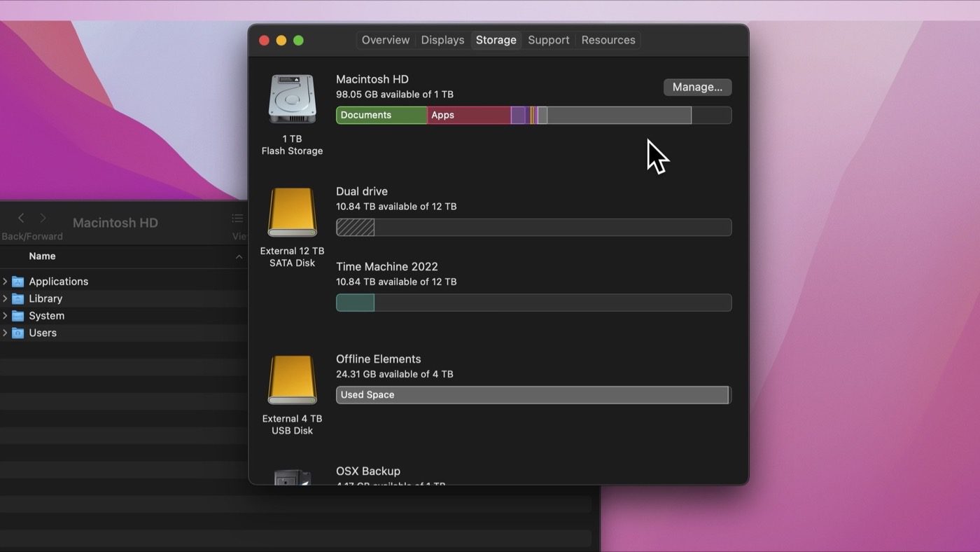Sort by the Name column header
Screen dimensions: 980x552
42,256
